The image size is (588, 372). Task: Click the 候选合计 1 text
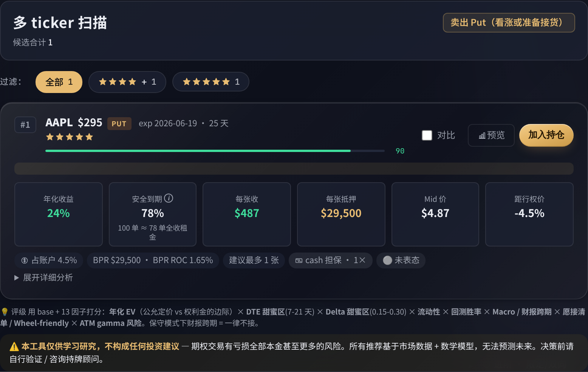33,42
